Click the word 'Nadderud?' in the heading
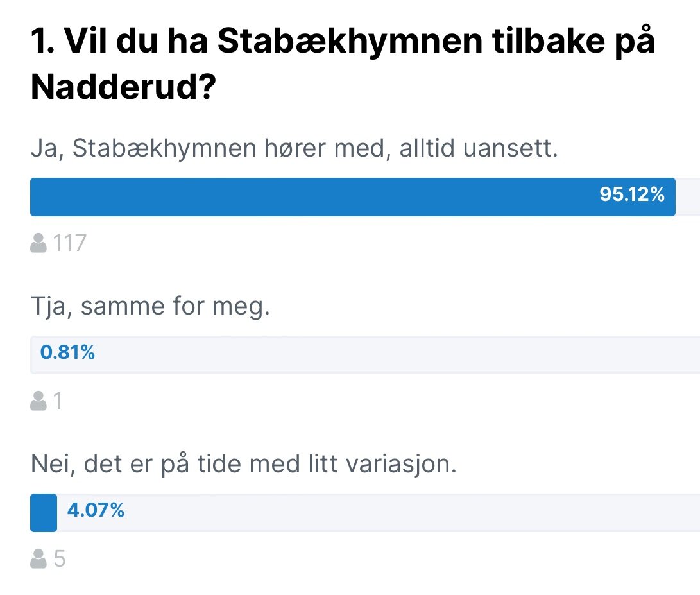This screenshot has height=595, width=700. [x=124, y=87]
